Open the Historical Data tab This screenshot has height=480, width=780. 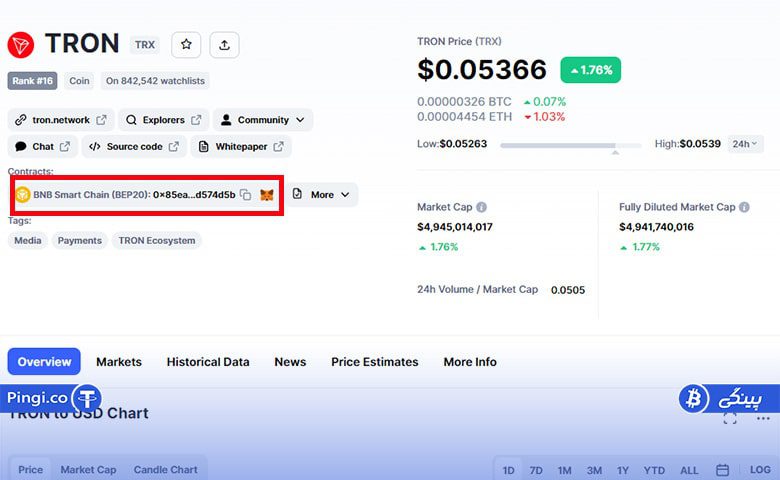208,362
